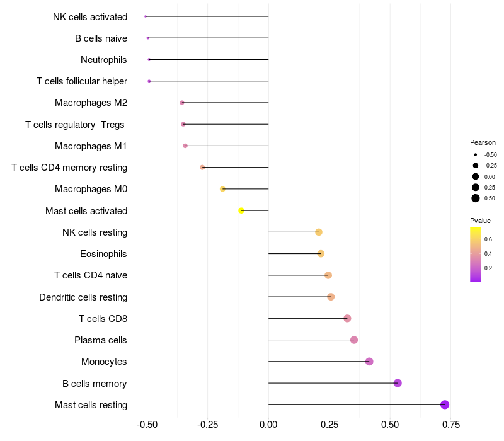
Task: Select the B cells memory purple dot
Action: point(398,383)
